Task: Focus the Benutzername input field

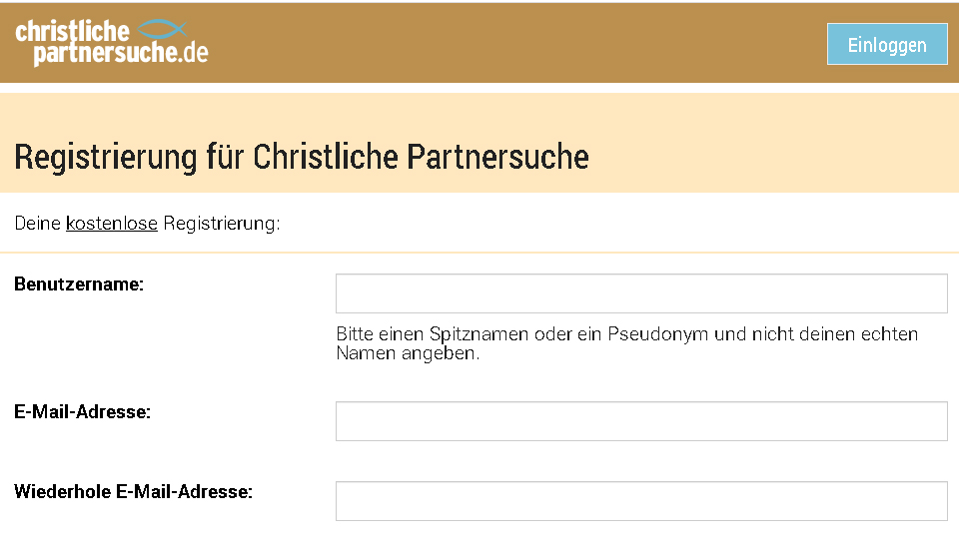Action: [640, 293]
